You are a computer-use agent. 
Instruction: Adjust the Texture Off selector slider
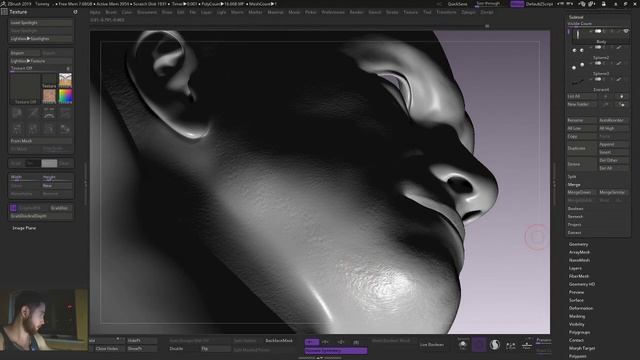pos(40,69)
